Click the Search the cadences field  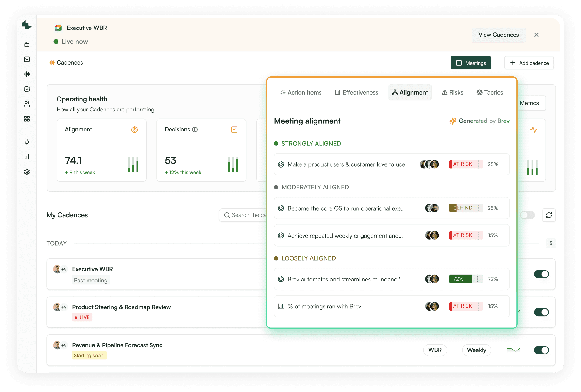pos(243,215)
